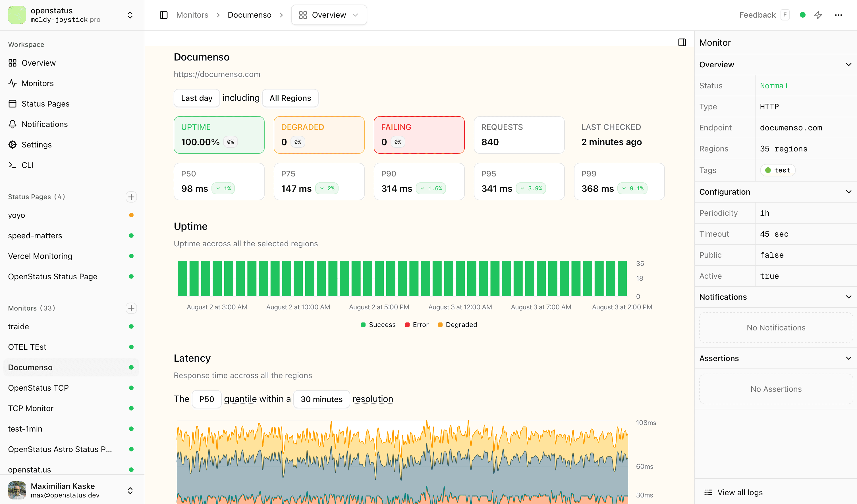
Task: Open the CLI terminal section
Action: [x=27, y=165]
